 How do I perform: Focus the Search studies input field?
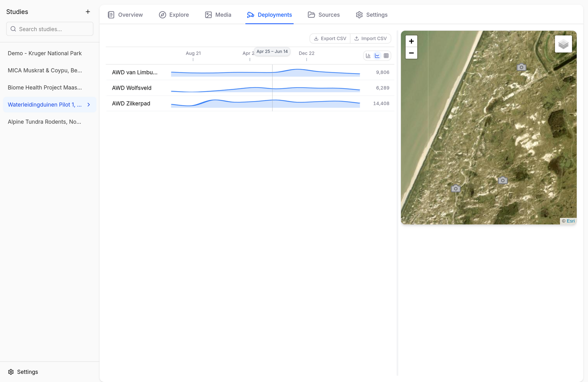point(50,29)
